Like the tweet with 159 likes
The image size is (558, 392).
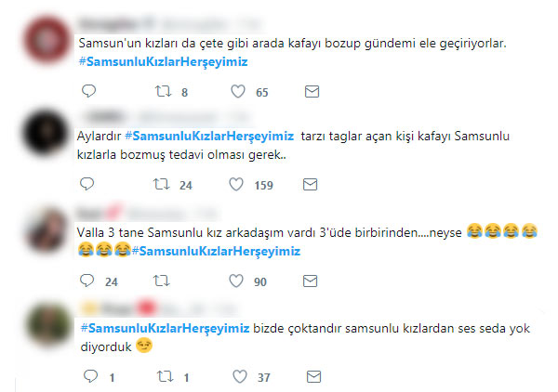tap(236, 185)
